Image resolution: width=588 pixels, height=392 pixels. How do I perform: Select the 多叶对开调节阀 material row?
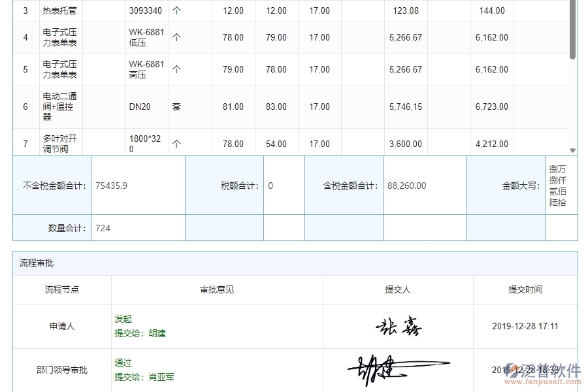[x=61, y=142]
